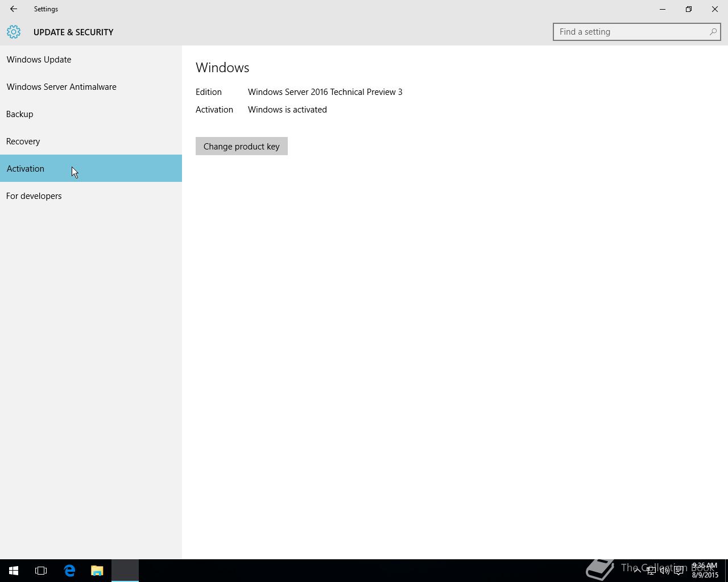
Task: Select the Windows Update category
Action: [91, 59]
